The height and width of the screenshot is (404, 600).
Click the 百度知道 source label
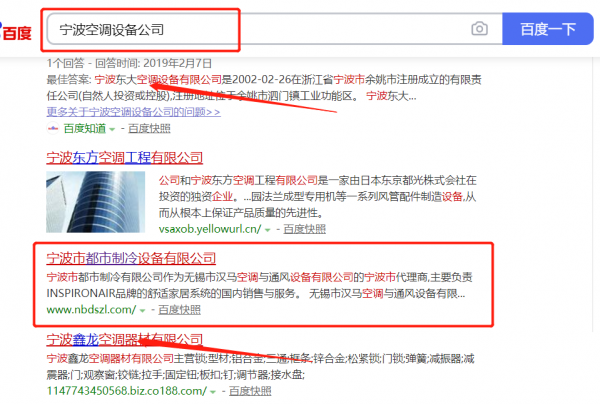[85, 129]
